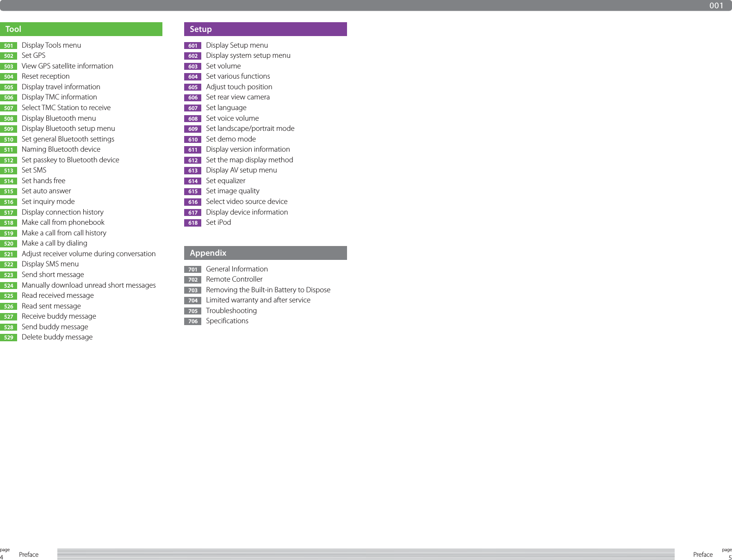Viewport: 732px width, 560px height.
Task: Select 'Set iPod' entry
Action: (x=218, y=222)
